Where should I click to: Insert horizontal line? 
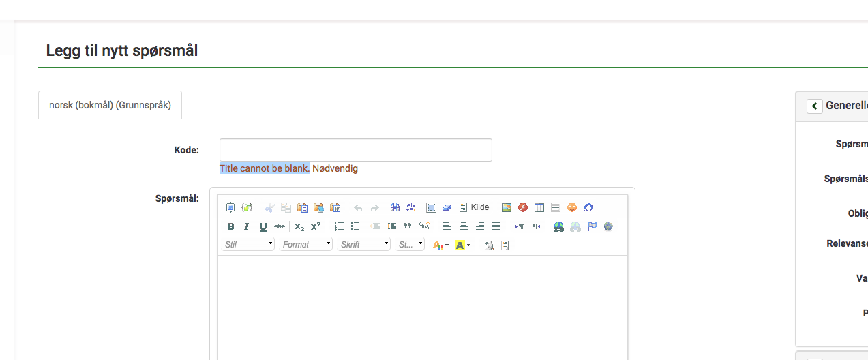tap(556, 207)
